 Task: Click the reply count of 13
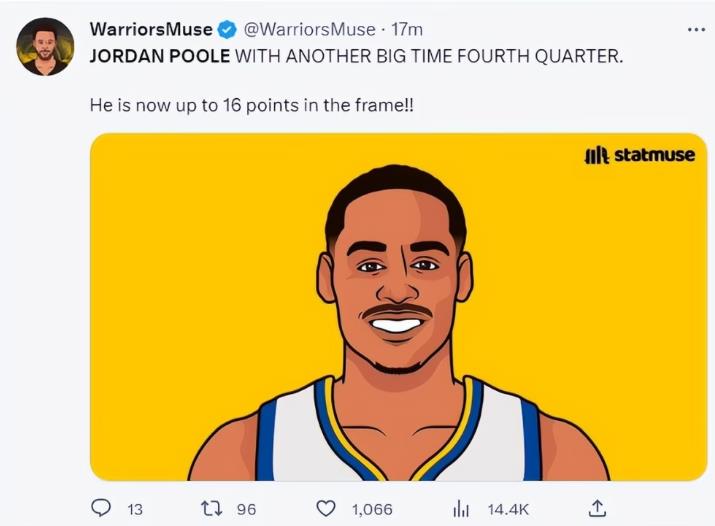click(x=135, y=509)
